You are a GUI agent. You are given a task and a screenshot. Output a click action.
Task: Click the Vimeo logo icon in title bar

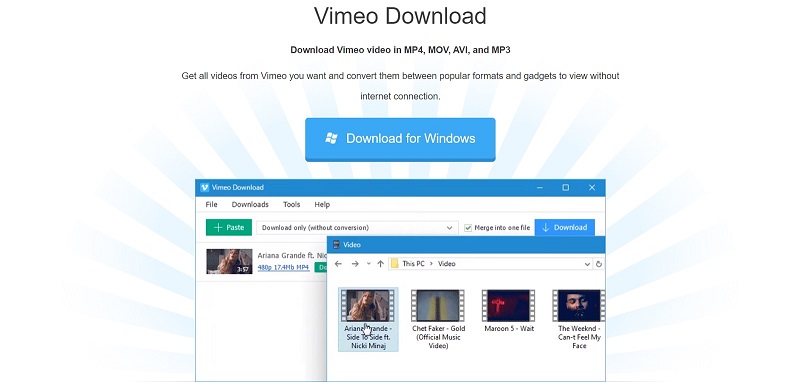pos(205,188)
